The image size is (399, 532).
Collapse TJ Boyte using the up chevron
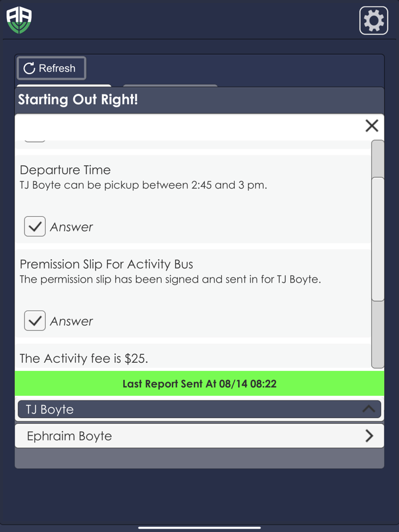click(369, 409)
